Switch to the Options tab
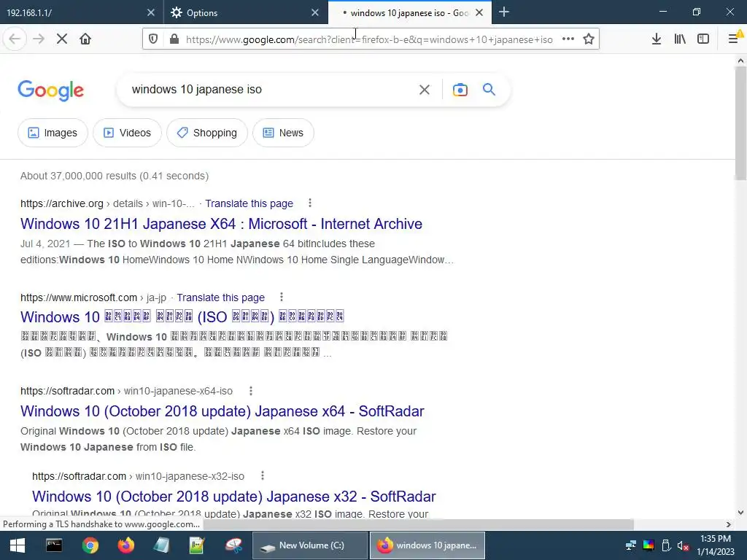Screen dimensions: 747x560 [x=239, y=13]
